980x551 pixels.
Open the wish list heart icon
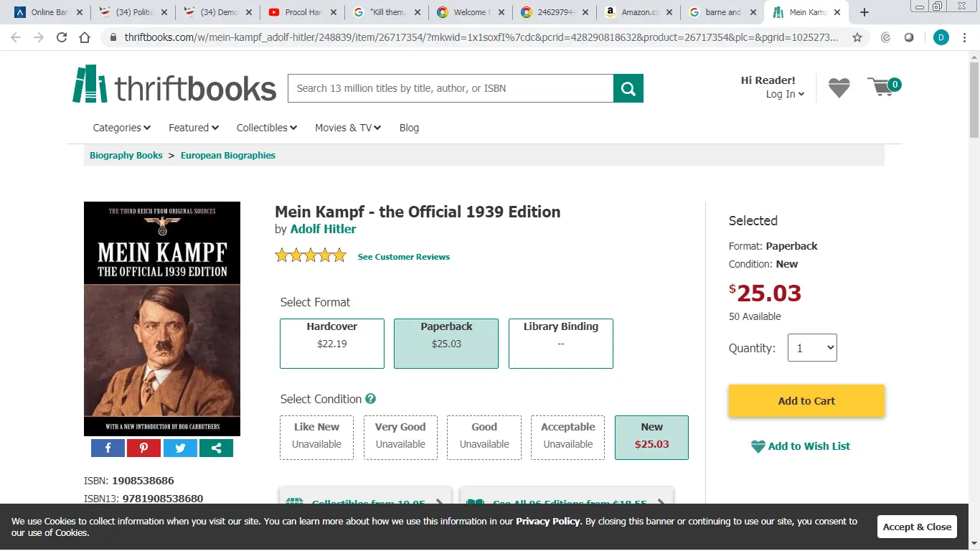pyautogui.click(x=839, y=88)
